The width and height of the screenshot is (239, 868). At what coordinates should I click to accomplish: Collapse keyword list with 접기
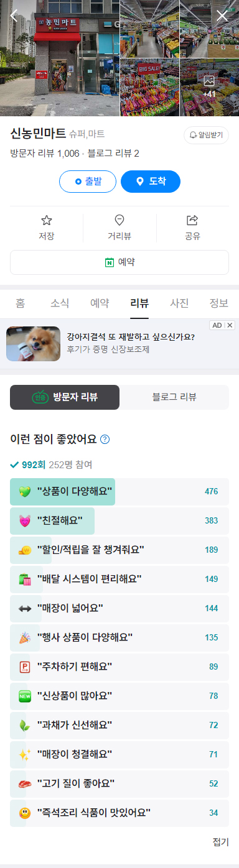click(x=221, y=842)
